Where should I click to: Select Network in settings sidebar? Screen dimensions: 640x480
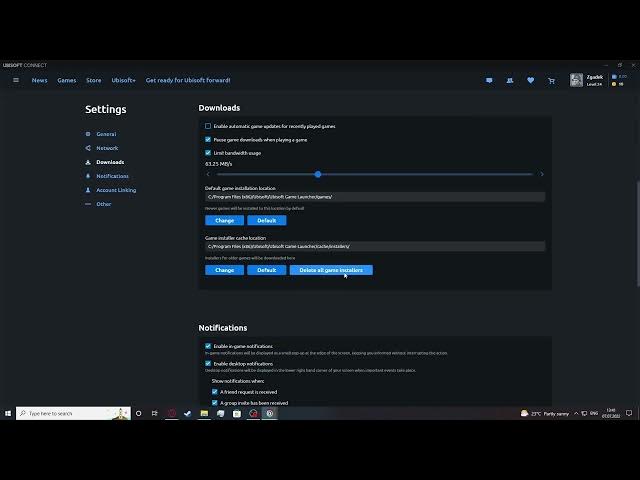coord(107,148)
